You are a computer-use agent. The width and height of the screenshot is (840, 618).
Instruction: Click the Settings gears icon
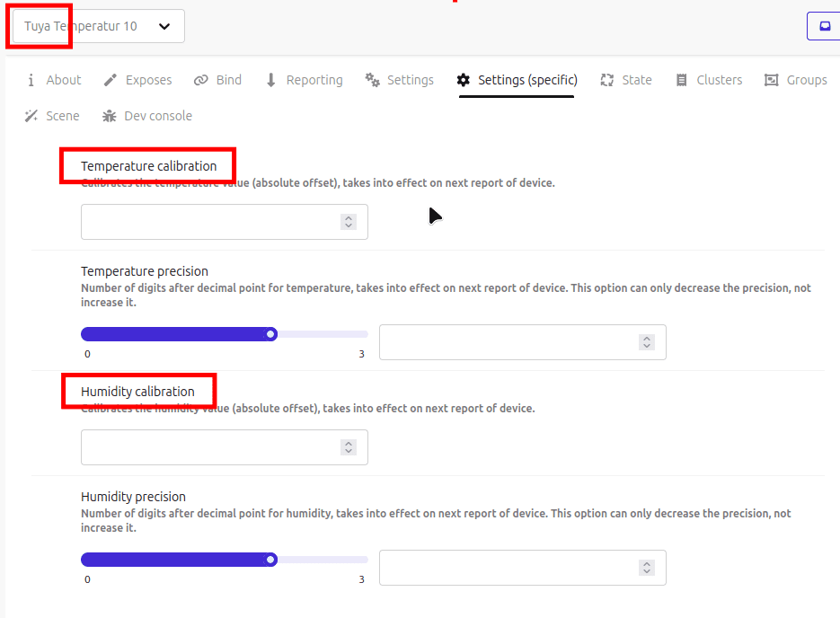click(372, 80)
